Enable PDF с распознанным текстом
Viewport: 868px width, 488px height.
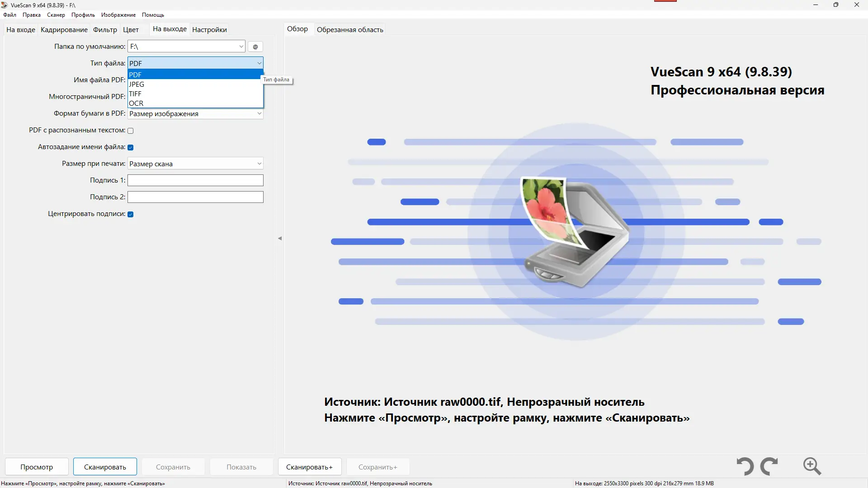pyautogui.click(x=130, y=130)
